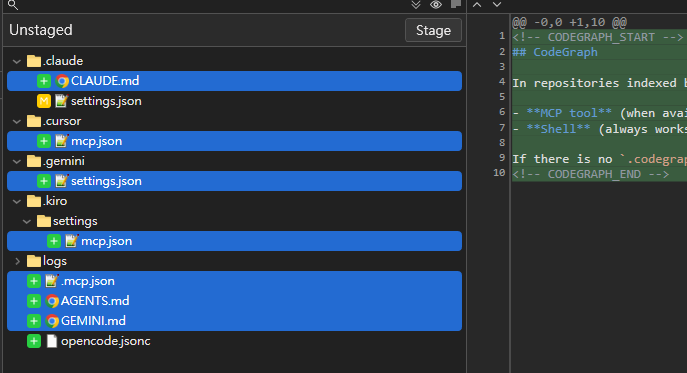Click the next change down arrow
Image resolution: width=687 pixels, height=373 pixels.
(x=496, y=5)
